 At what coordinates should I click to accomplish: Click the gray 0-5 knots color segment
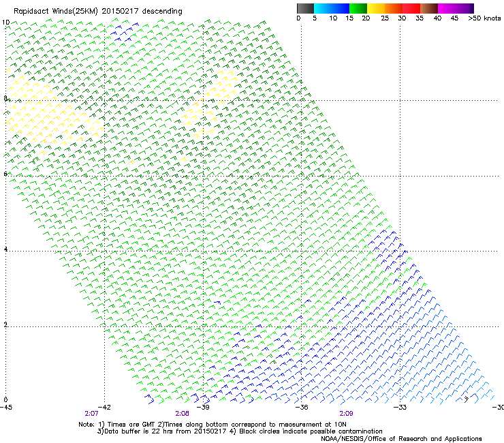(x=305, y=8)
